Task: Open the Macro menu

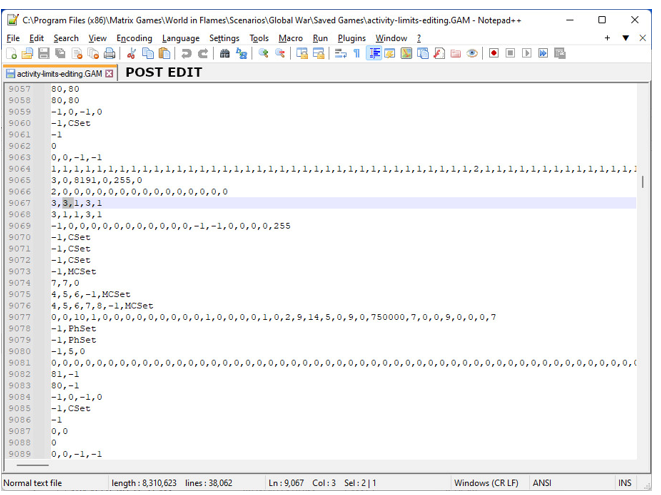Action: pos(290,38)
